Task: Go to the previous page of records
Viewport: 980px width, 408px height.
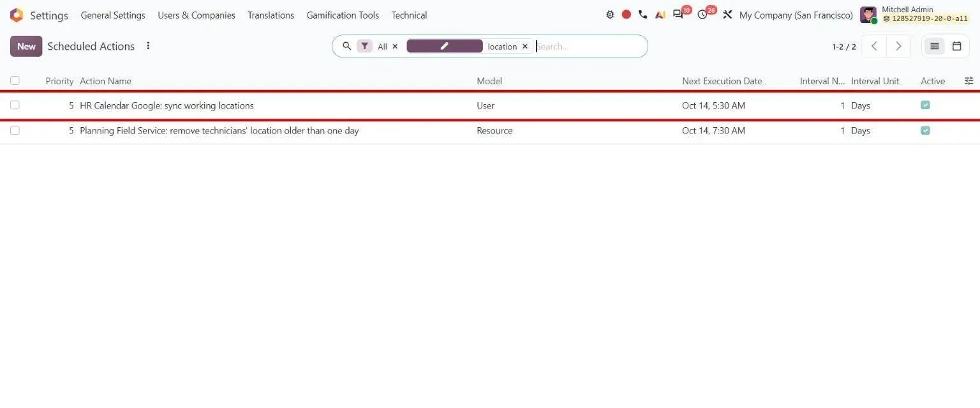Action: point(874,46)
